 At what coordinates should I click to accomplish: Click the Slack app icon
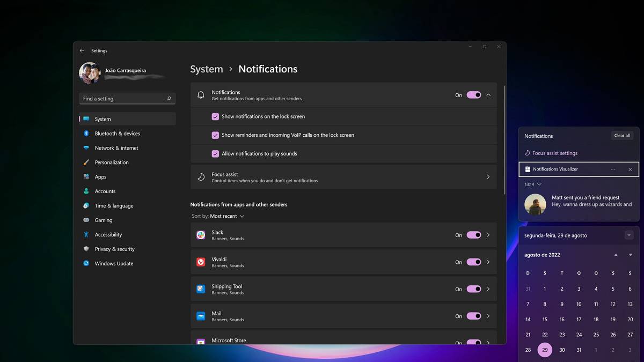tap(201, 235)
